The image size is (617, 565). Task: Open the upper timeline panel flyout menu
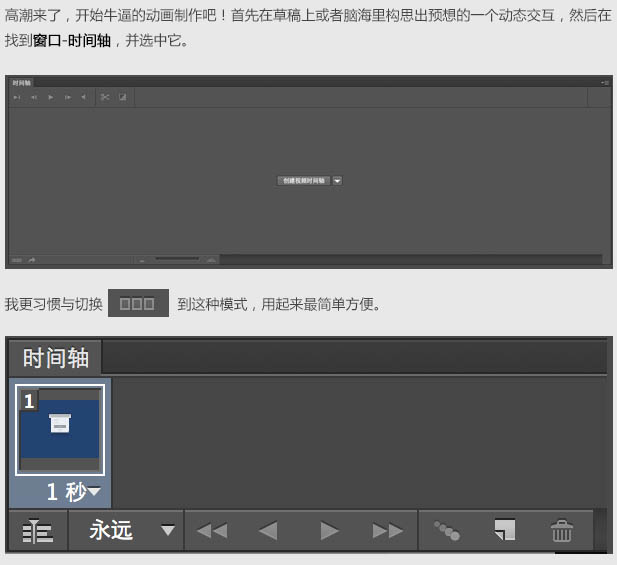[x=605, y=83]
